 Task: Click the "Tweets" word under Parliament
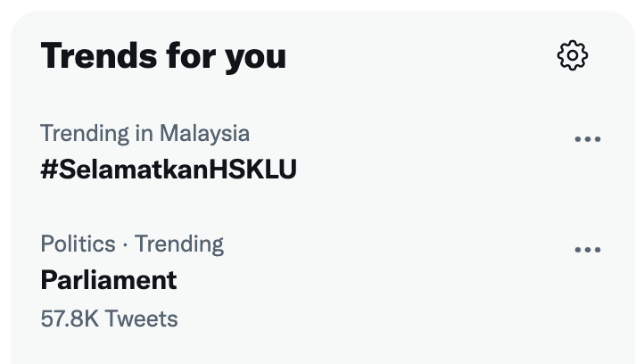point(141,318)
